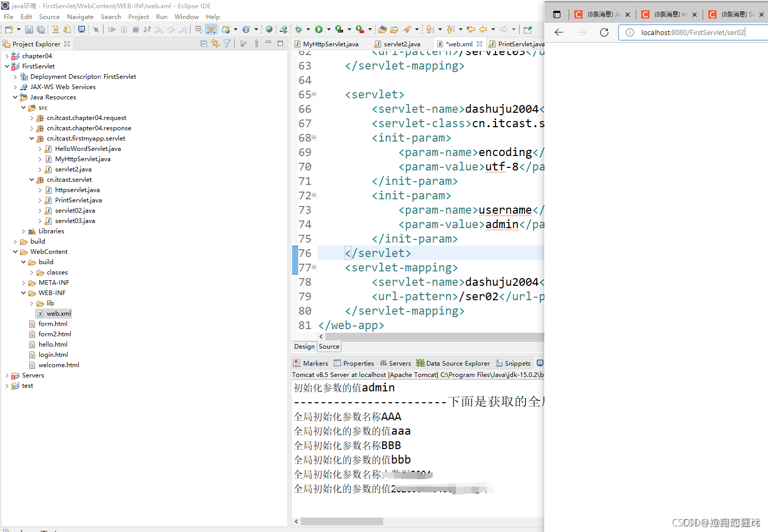Click browser Refresh button

[x=604, y=32]
